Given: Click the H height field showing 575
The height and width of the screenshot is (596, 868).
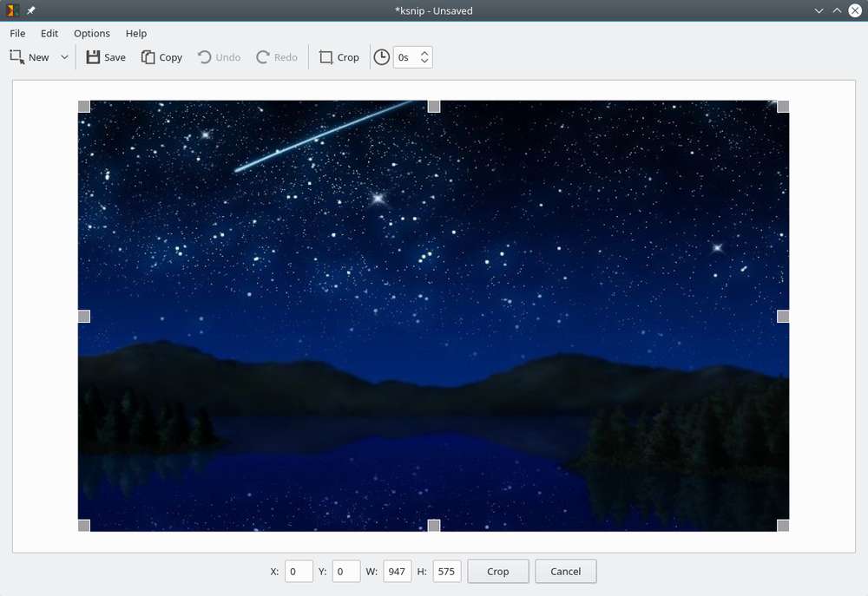Looking at the screenshot, I should tap(446, 571).
